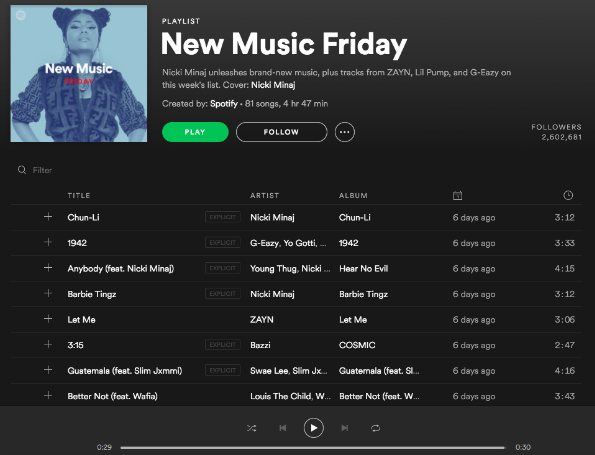Click the green PLAY button
This screenshot has width=595, height=455.
pos(195,132)
